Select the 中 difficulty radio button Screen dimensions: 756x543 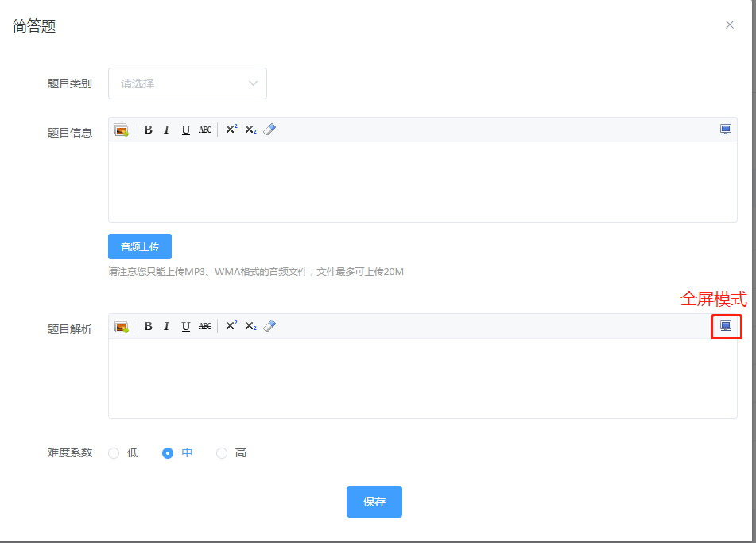click(167, 452)
